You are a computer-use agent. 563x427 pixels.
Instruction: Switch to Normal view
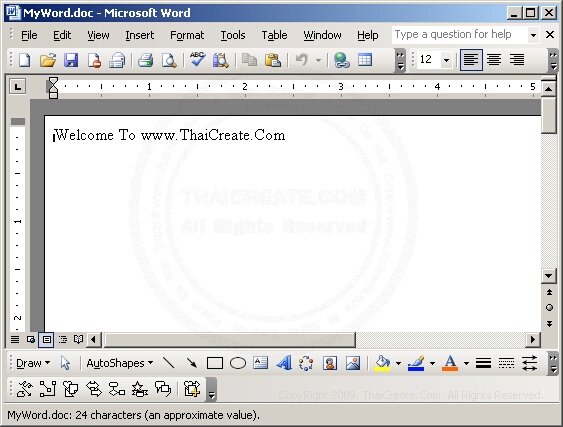point(15,339)
